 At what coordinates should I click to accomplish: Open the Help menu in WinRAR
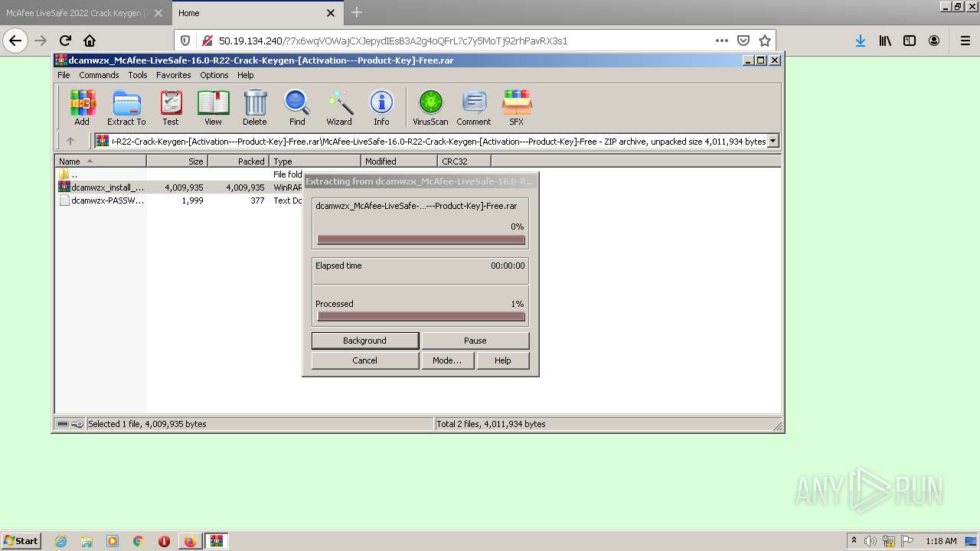(x=245, y=75)
